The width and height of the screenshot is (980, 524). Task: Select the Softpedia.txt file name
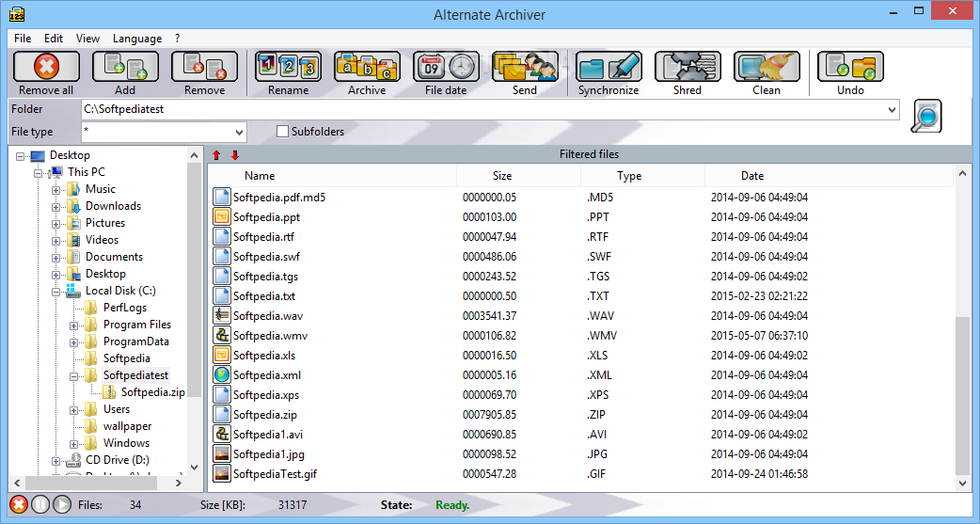pyautogui.click(x=263, y=296)
